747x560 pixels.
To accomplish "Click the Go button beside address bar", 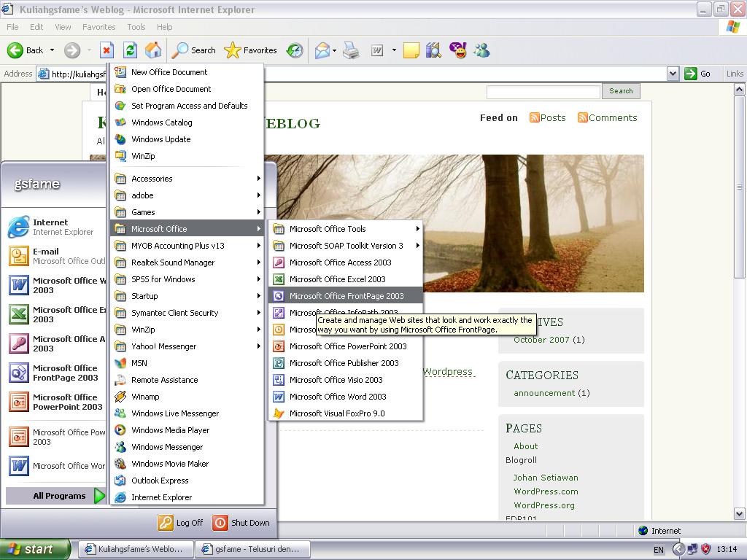I will (698, 74).
